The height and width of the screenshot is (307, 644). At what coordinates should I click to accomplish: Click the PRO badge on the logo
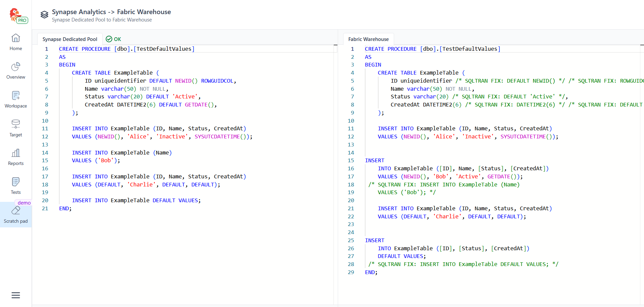[x=22, y=20]
